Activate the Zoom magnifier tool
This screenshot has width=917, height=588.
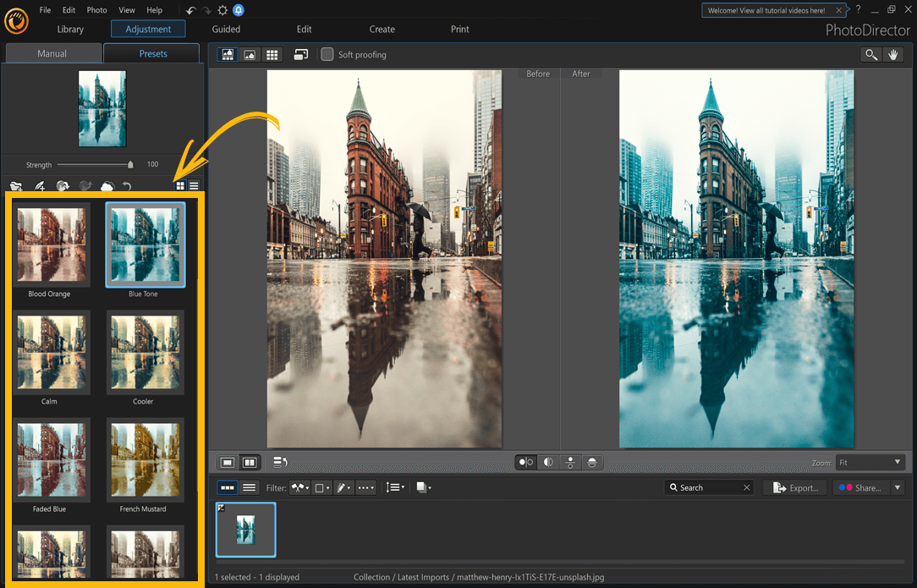871,54
